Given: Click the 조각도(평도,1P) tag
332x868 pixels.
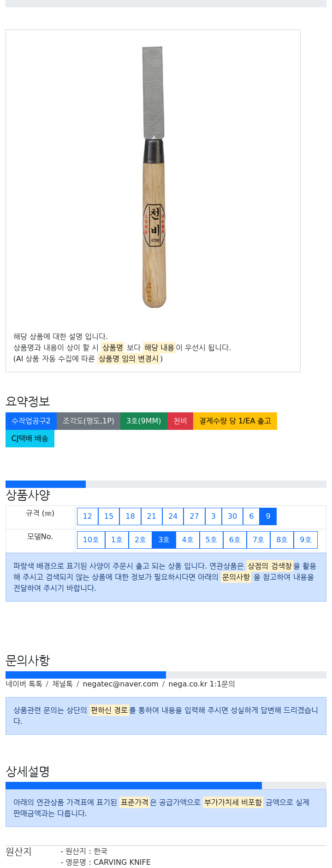Looking at the screenshot, I should point(89,421).
